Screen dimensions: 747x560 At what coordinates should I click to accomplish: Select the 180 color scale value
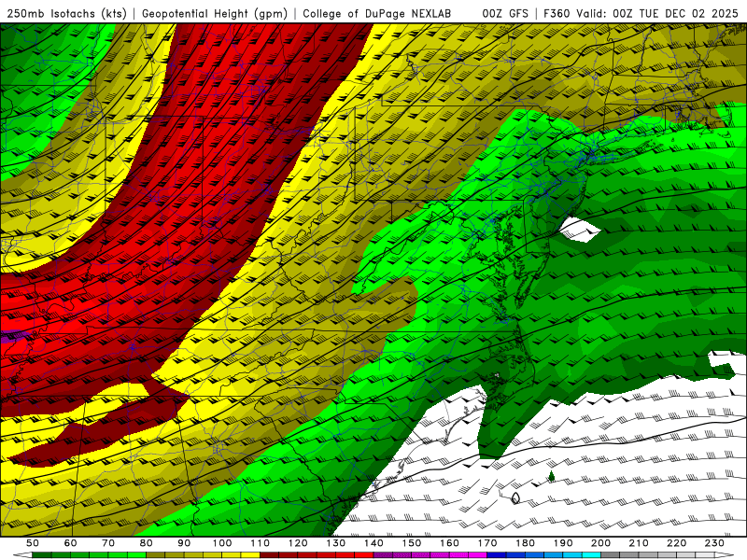pyautogui.click(x=525, y=543)
